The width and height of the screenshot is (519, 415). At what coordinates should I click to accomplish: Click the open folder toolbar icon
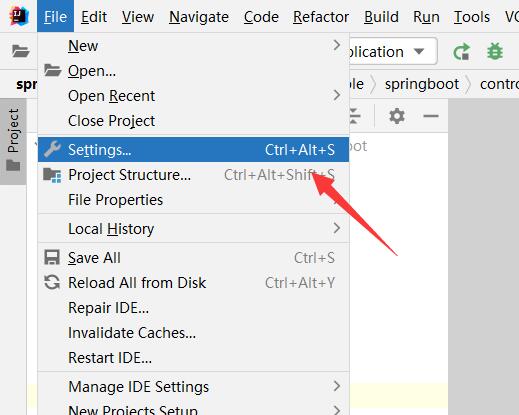[x=21, y=51]
